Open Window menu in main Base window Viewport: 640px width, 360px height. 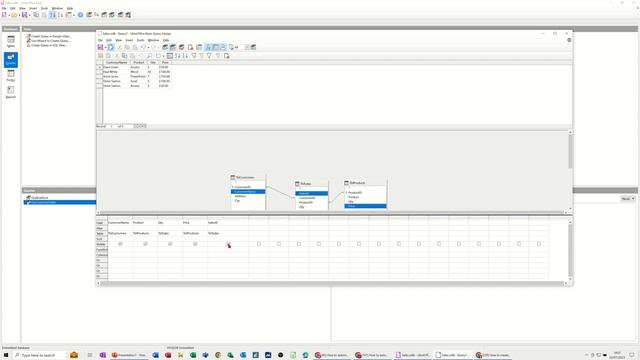57,8
